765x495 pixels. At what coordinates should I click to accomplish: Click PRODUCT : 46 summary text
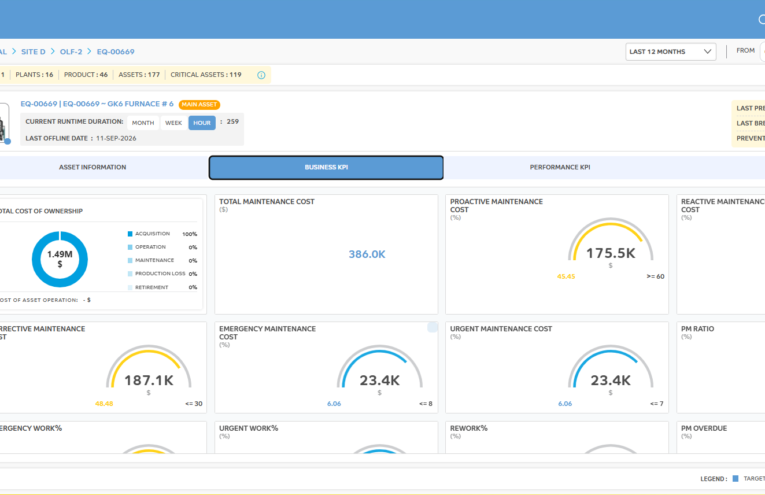(x=86, y=75)
